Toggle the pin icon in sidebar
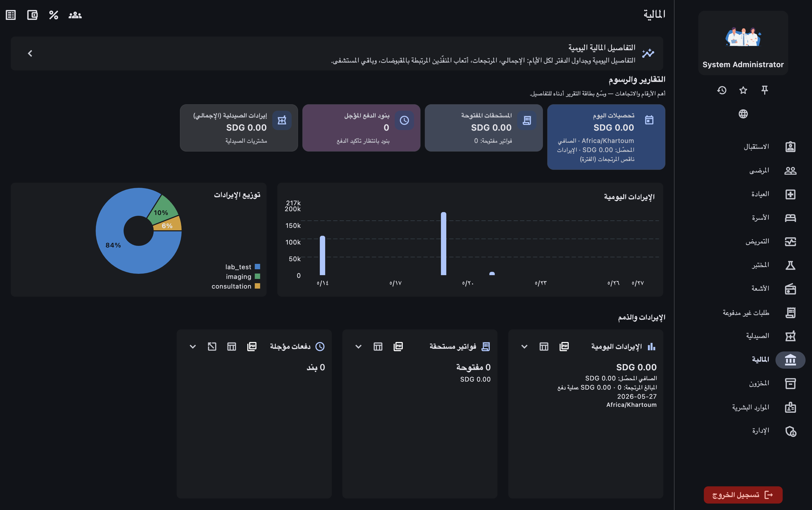The image size is (812, 510). [x=764, y=90]
